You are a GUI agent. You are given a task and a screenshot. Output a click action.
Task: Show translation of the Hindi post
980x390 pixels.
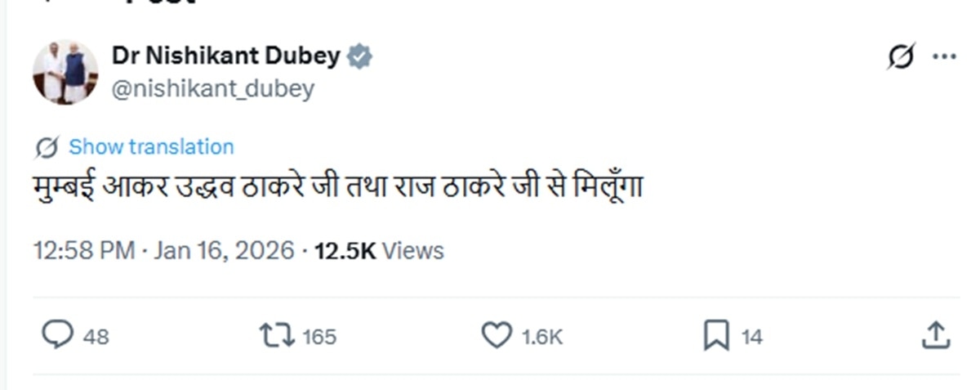151,147
